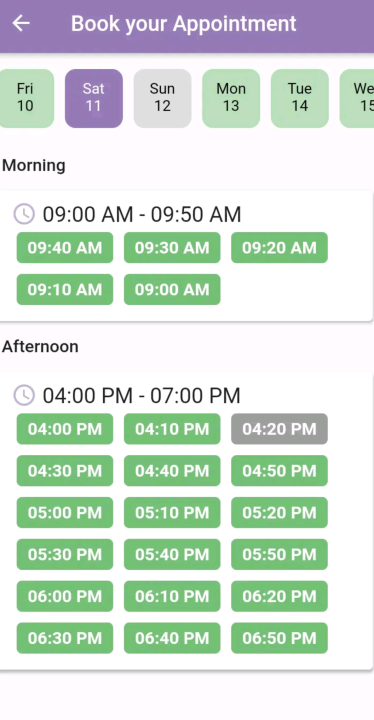Choose the 09:20 AM time slot
Screen dimensions: 374x720
pyautogui.click(x=279, y=248)
